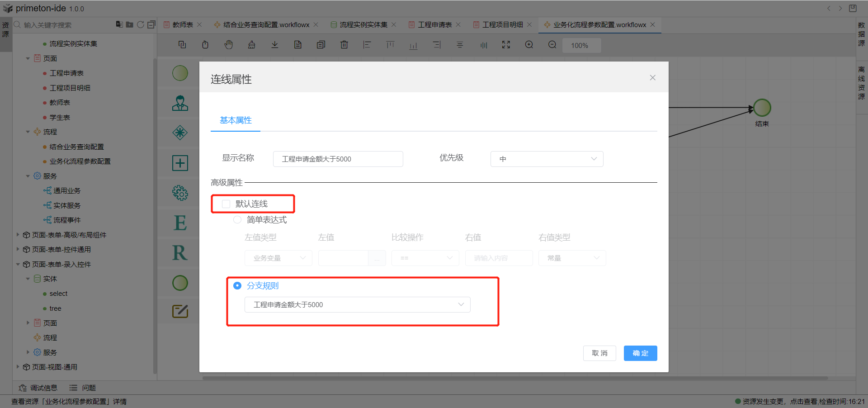Click the refresh icon in resource panel

[141, 24]
